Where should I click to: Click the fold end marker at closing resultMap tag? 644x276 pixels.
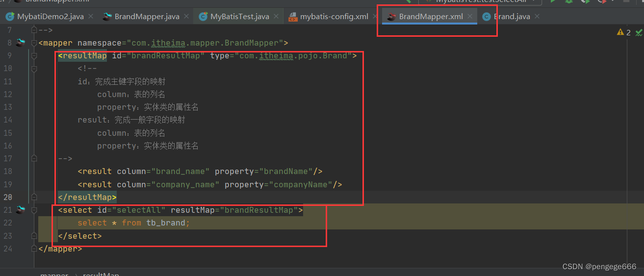coord(34,197)
